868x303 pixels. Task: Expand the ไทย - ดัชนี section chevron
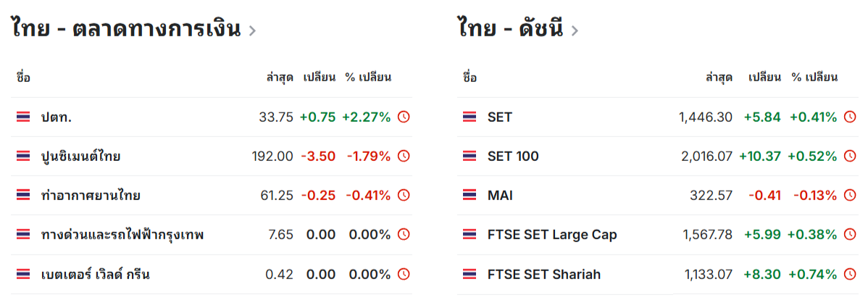pos(574,30)
